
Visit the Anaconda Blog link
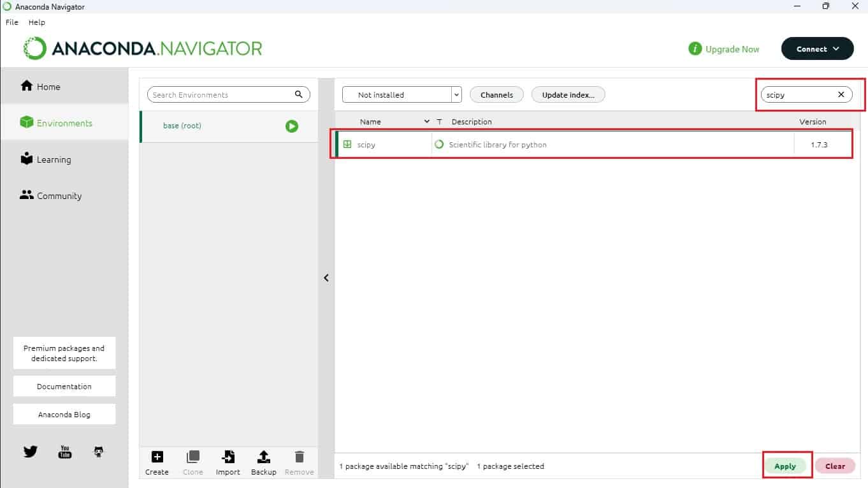click(64, 415)
